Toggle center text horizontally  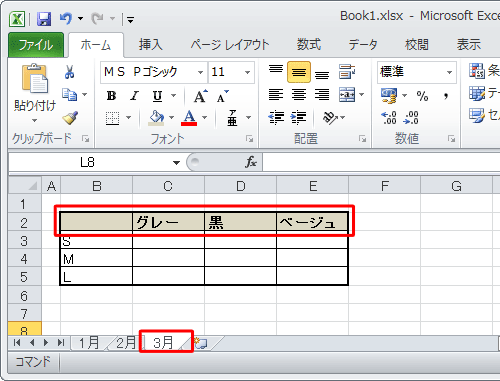coord(299,95)
